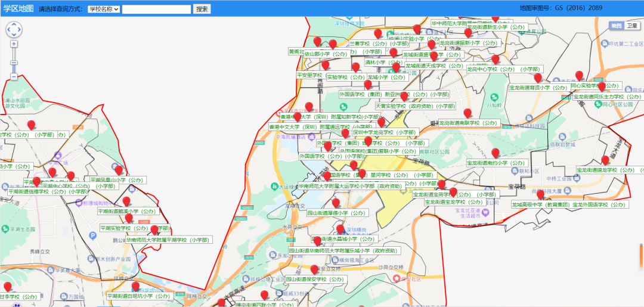Click the pin above 华南师范大学附属平湖学校
This screenshot has height=307, width=644.
(154, 230)
